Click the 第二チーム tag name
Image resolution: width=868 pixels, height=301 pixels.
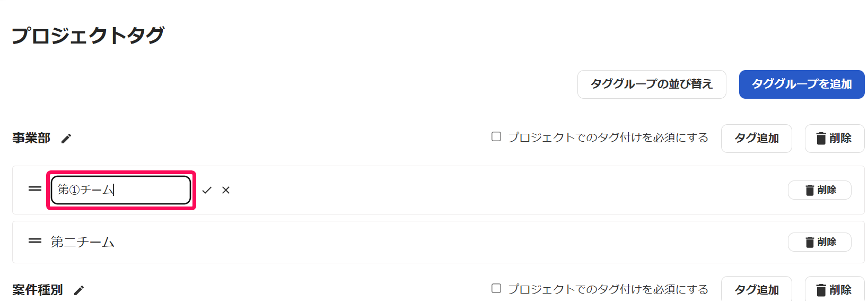pos(83,242)
